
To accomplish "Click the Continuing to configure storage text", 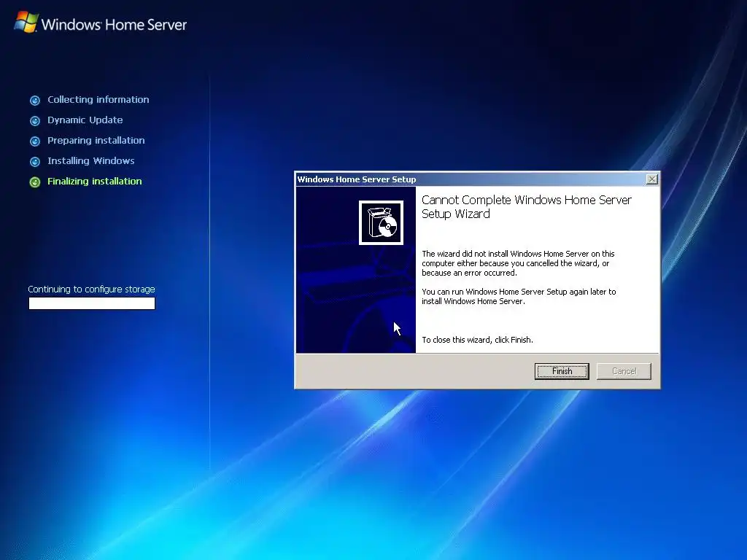I will click(x=91, y=289).
